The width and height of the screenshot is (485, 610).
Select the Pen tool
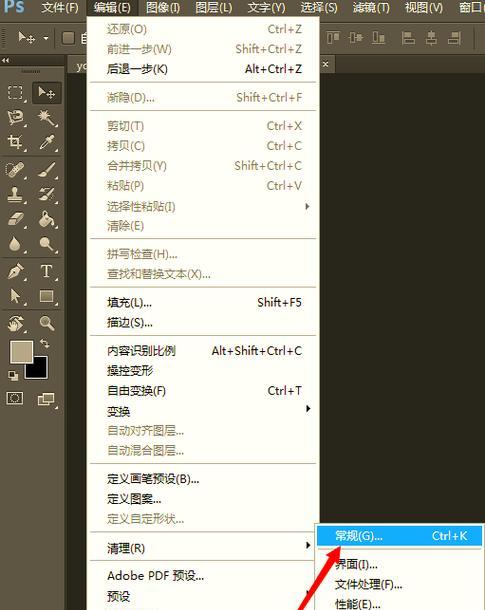point(16,272)
